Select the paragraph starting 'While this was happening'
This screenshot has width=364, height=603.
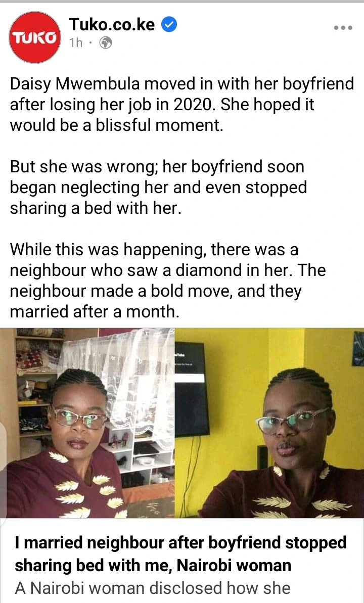pos(168,281)
